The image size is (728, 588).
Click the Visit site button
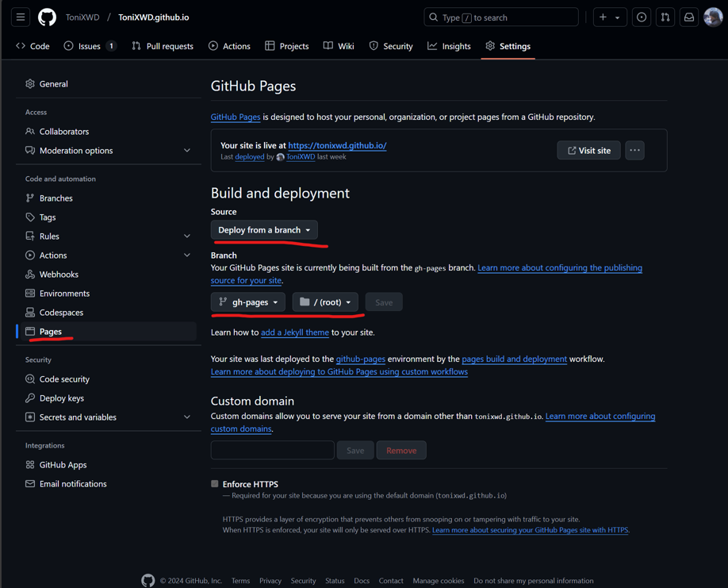(588, 150)
